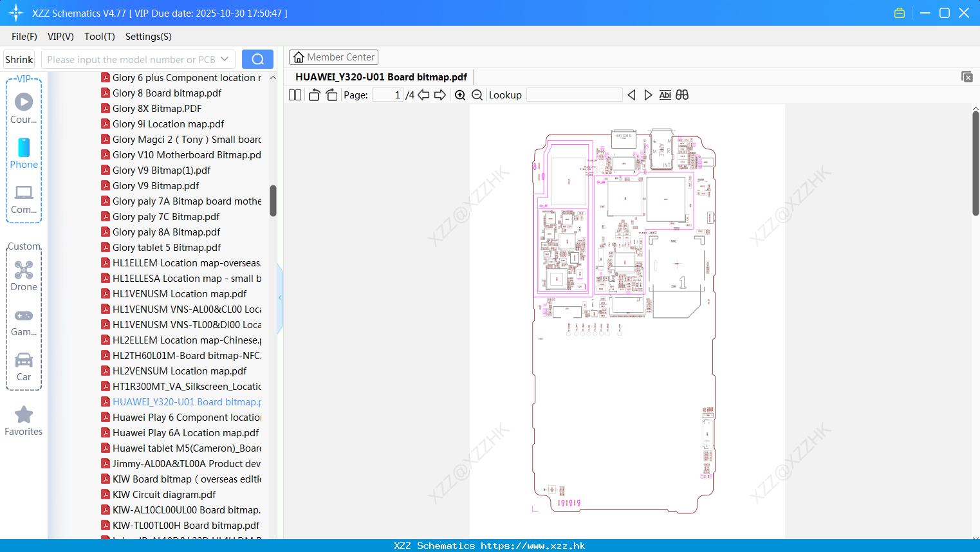Screen dimensions: 980x552
Task: Rotate page clockwise
Action: pyautogui.click(x=331, y=95)
